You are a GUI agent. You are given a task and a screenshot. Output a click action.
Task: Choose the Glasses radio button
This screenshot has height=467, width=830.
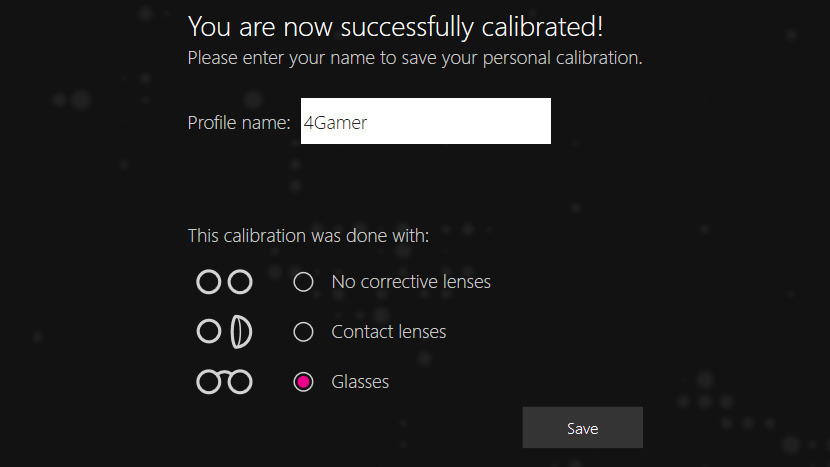[x=303, y=381]
